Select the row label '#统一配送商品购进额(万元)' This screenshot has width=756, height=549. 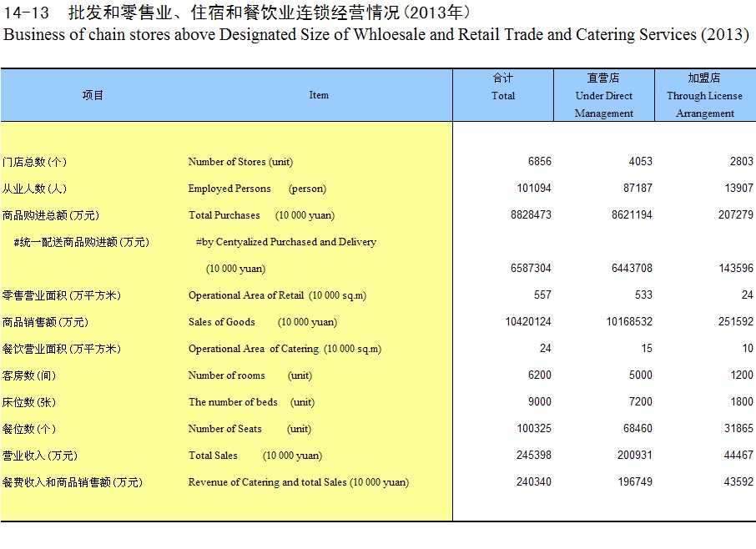tap(82, 242)
